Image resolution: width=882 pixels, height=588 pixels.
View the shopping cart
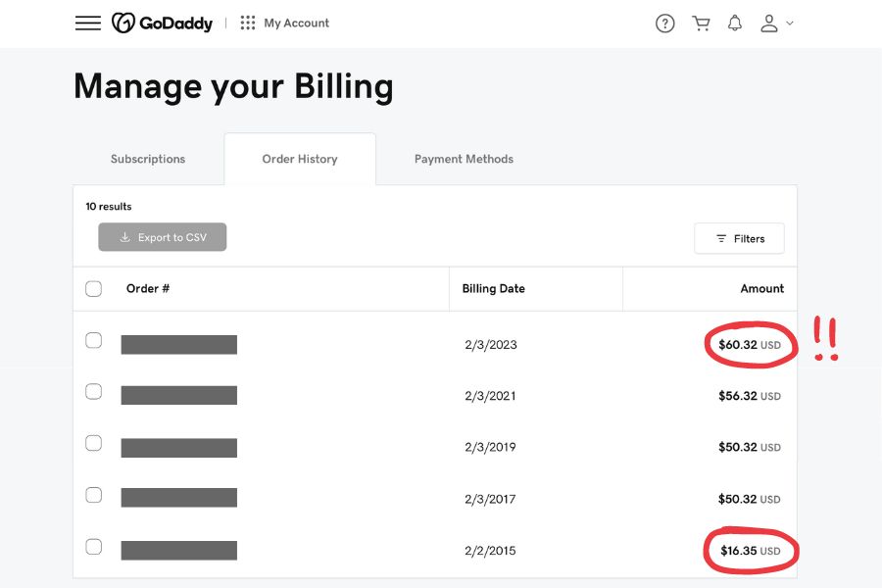click(x=701, y=24)
